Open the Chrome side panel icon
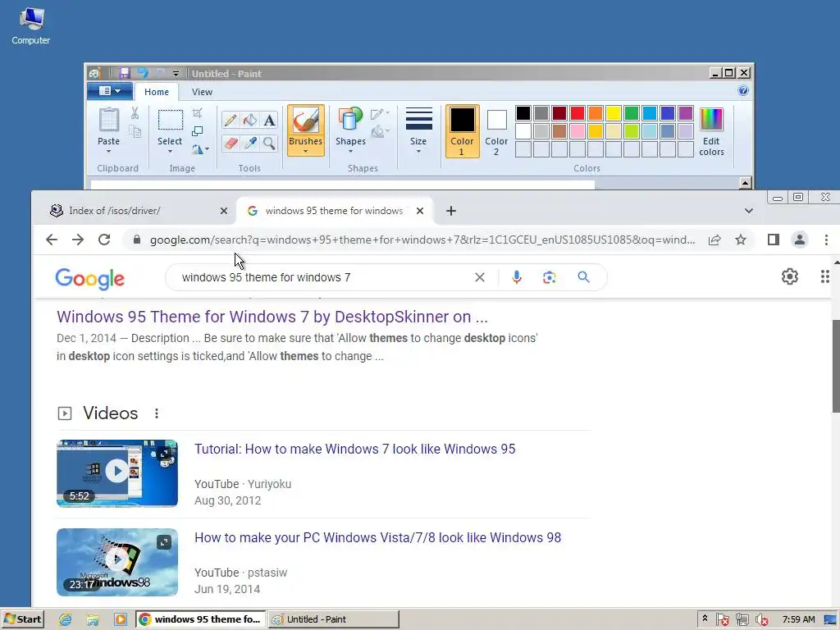The width and height of the screenshot is (840, 630). (x=773, y=240)
